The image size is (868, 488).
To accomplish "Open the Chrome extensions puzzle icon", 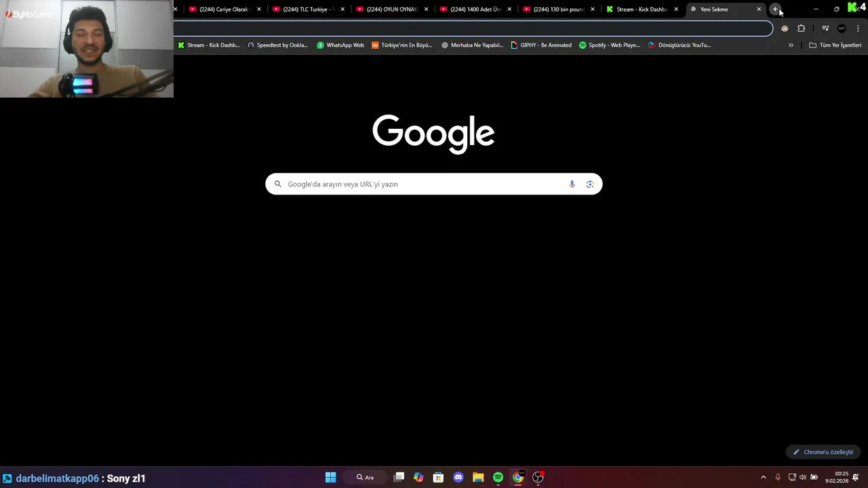I will coord(801,28).
